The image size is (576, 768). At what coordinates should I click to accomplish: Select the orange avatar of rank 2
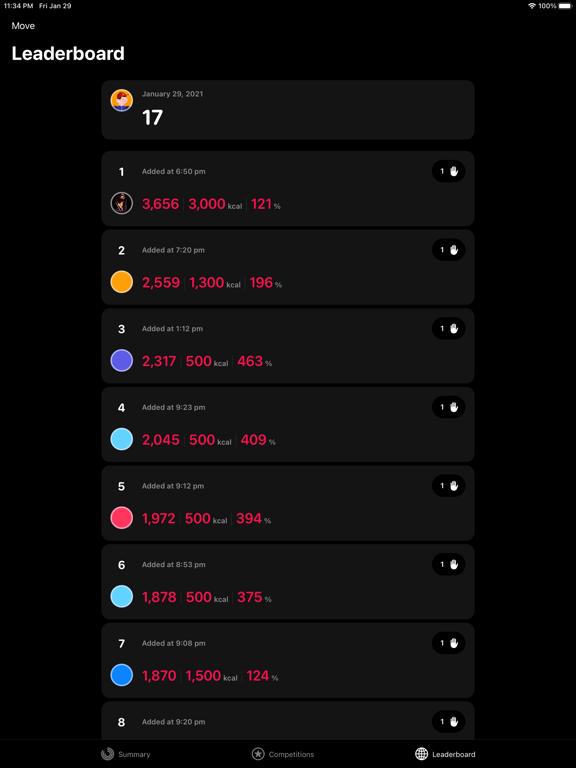121,282
